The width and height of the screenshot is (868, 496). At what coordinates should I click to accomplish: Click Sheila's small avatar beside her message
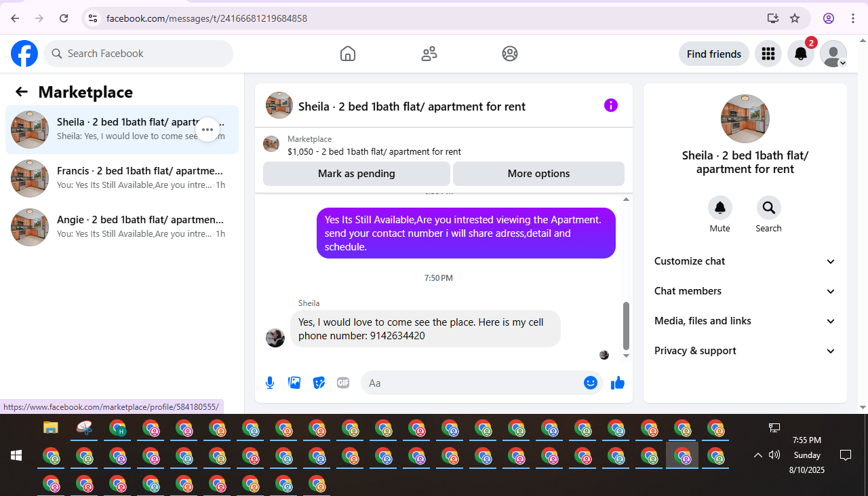click(275, 338)
